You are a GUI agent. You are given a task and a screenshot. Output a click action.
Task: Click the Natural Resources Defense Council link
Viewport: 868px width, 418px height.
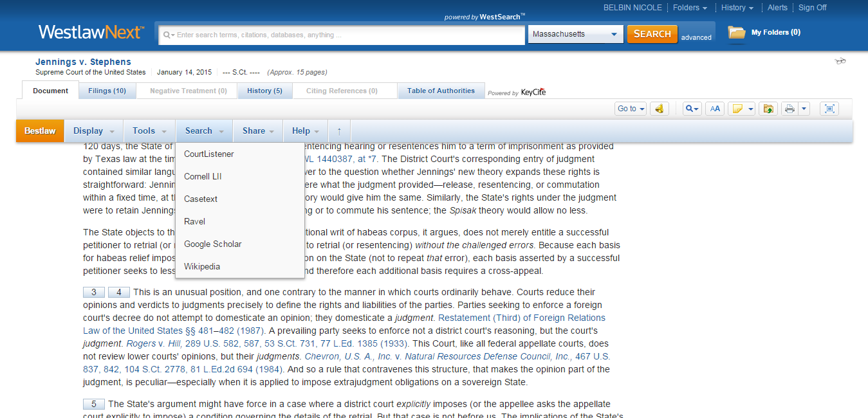pos(488,356)
